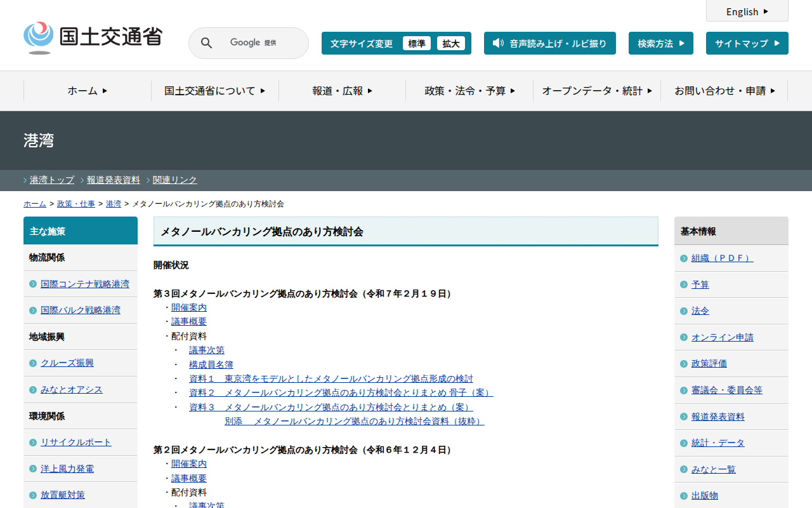Click the chevron icon before 港湾トップ

pos(25,180)
